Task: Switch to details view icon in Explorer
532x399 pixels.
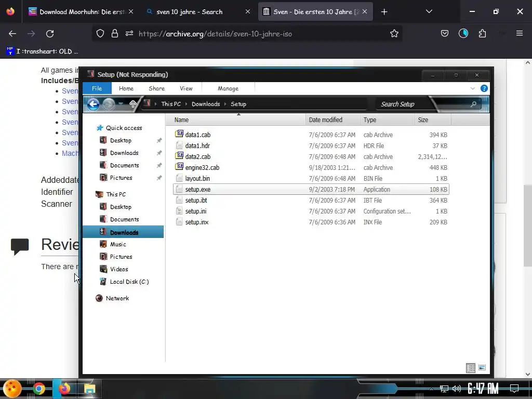Action: [471, 368]
